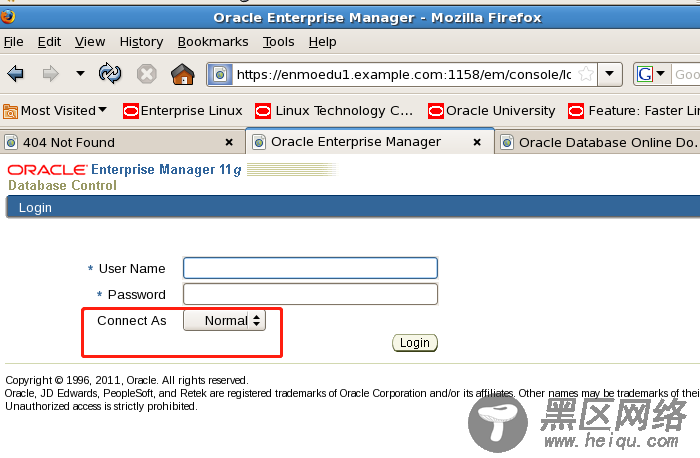Click the Login button

[x=415, y=343]
